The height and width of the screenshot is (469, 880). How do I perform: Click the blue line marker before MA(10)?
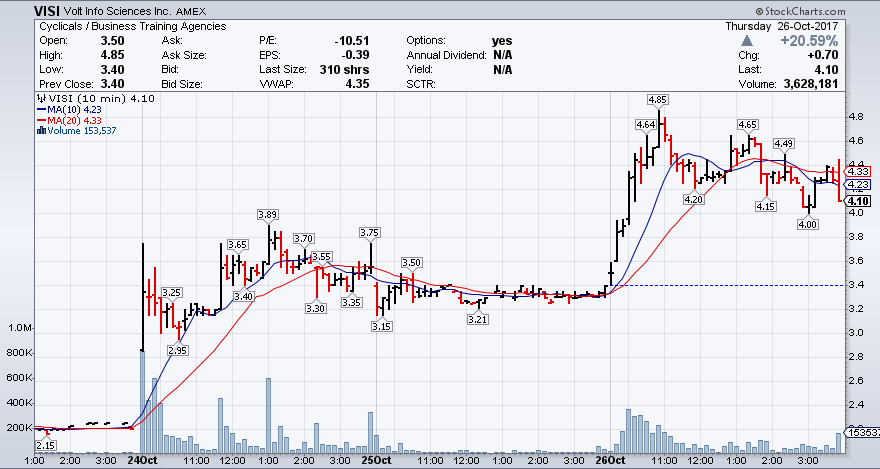(40, 110)
